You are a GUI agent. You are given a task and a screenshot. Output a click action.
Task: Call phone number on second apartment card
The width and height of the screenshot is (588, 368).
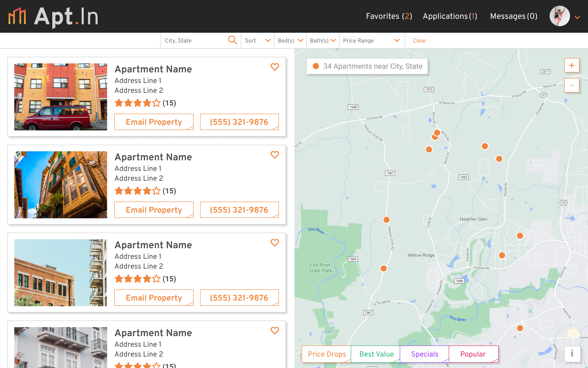(239, 210)
